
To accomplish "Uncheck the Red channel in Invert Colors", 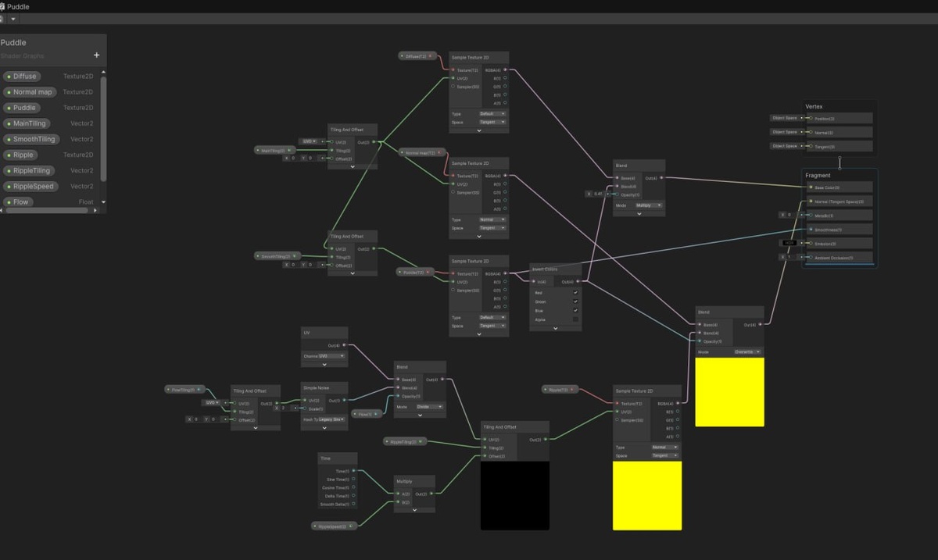I will [x=575, y=292].
